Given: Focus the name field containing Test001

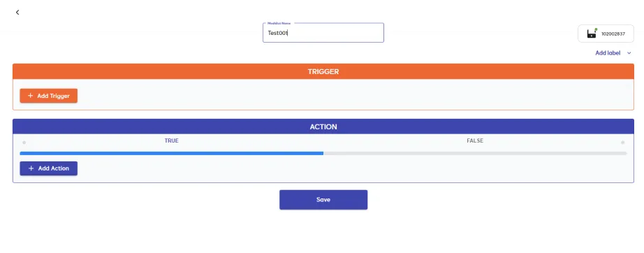Looking at the screenshot, I should tap(323, 33).
